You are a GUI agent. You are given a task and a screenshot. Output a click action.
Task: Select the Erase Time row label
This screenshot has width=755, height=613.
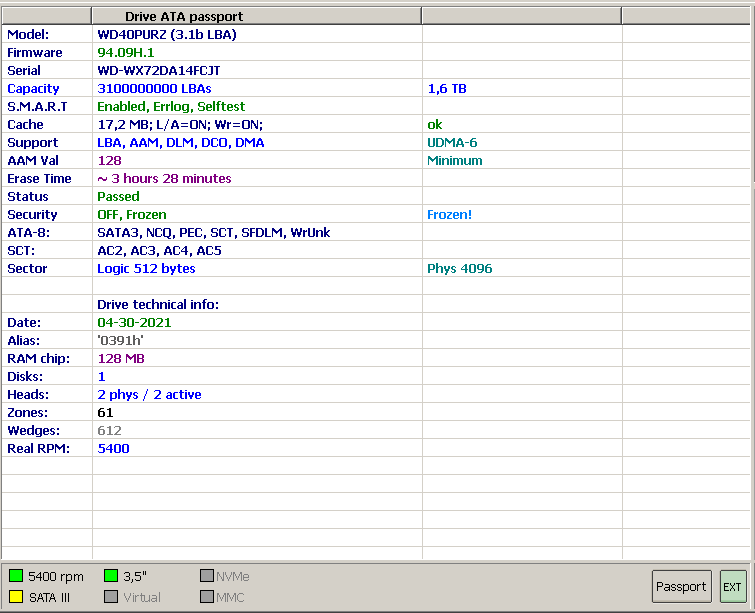point(39,179)
